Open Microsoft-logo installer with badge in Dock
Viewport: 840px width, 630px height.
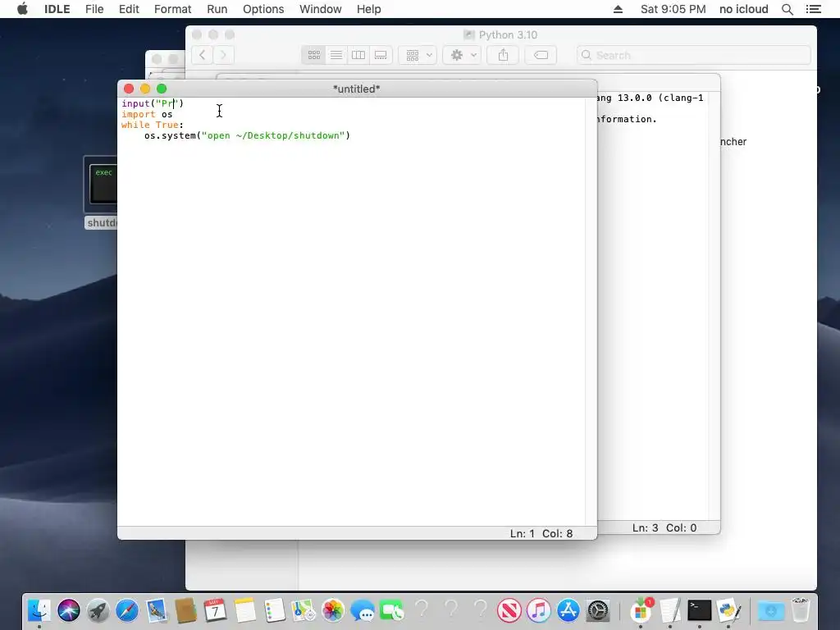click(641, 610)
